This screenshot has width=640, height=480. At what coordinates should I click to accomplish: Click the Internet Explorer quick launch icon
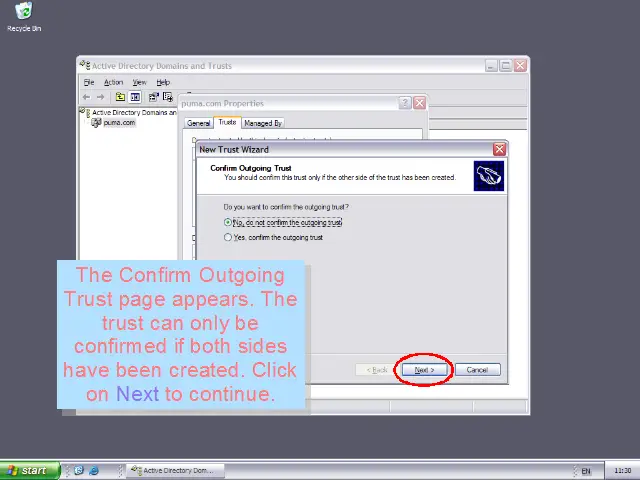[x=94, y=470]
